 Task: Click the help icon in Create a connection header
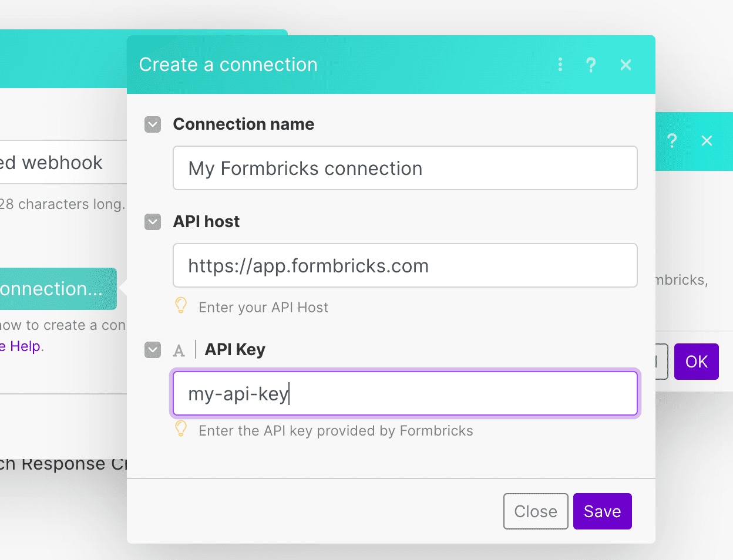click(591, 65)
